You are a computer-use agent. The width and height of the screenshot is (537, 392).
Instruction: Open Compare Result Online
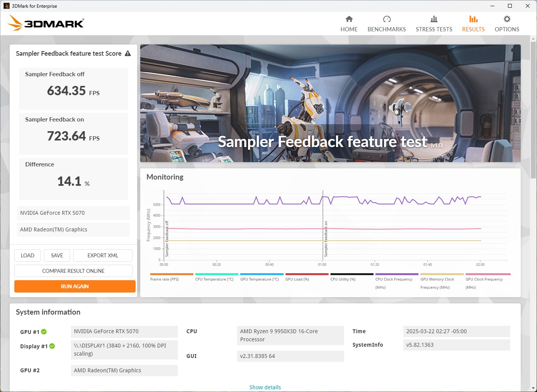click(x=73, y=271)
